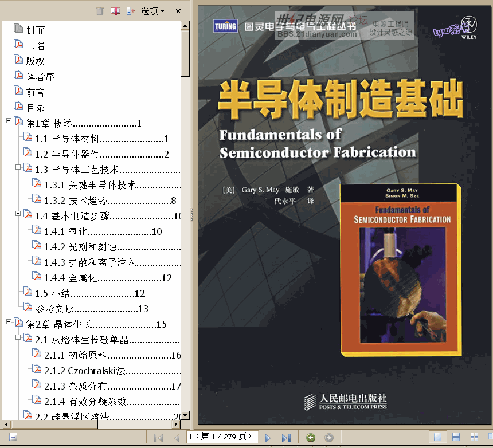Click bookmarks scrollbar down arrow

click(x=185, y=415)
